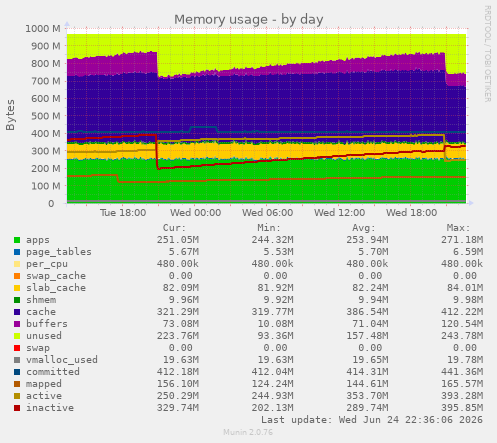Click the 'buffers' legend label

(x=47, y=324)
